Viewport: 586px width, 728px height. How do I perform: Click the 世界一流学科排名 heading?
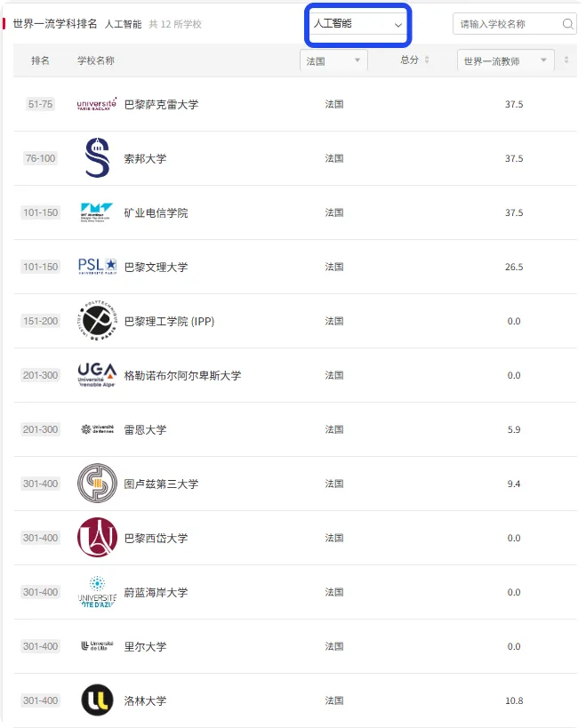point(55,24)
